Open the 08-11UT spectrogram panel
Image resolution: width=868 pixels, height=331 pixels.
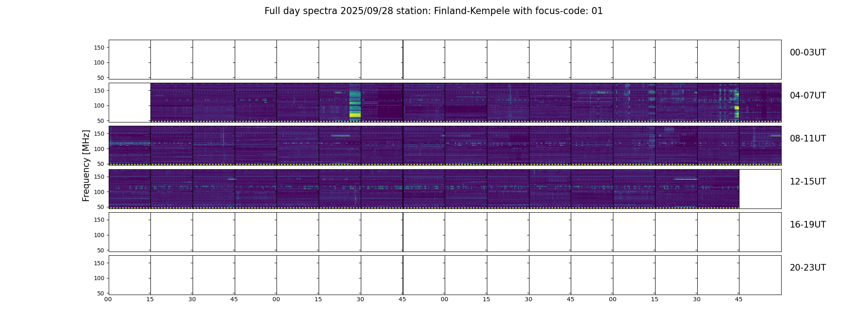(x=445, y=146)
